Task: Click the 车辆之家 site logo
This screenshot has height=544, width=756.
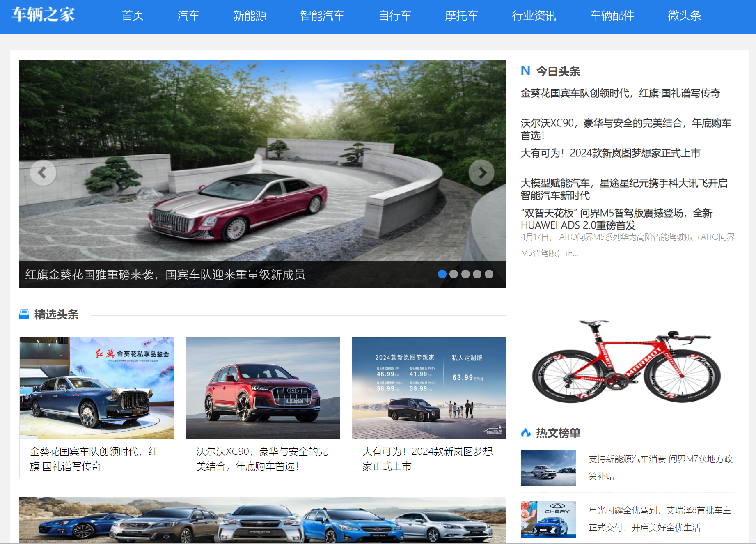Action: [43, 15]
